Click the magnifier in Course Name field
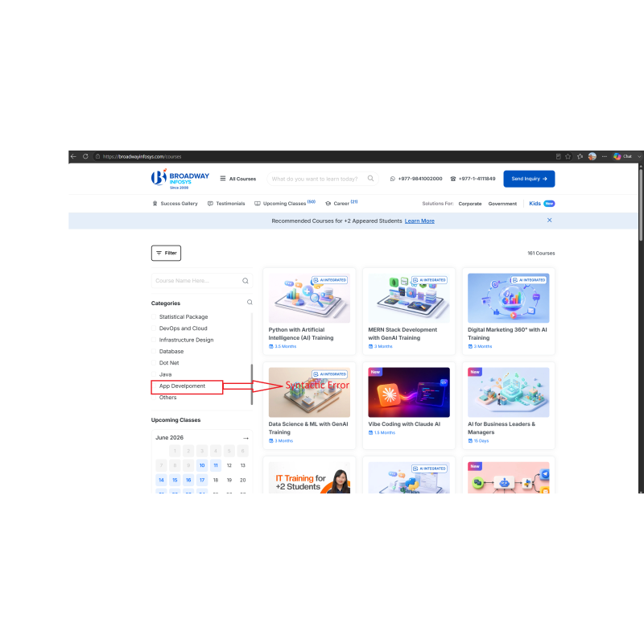 (x=246, y=280)
